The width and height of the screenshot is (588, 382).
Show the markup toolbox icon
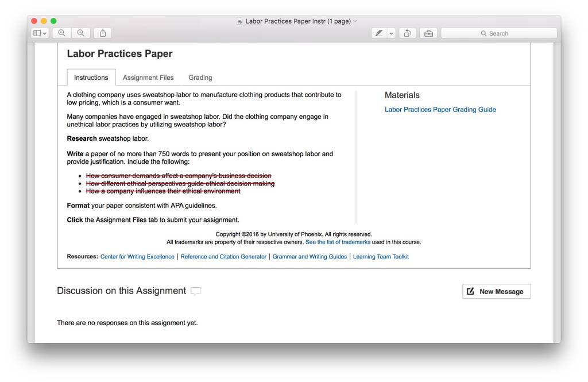point(428,33)
